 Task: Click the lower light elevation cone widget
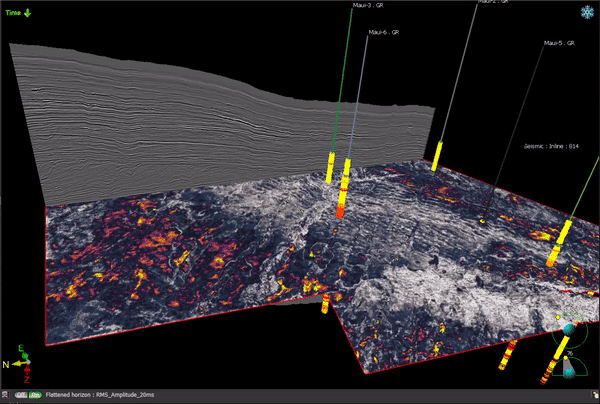[x=570, y=367]
